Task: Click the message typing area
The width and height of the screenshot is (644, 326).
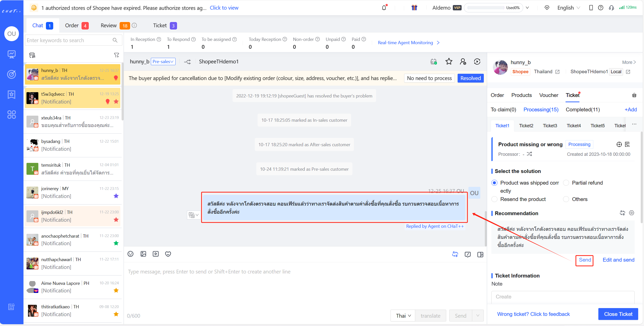Action: pyautogui.click(x=305, y=285)
